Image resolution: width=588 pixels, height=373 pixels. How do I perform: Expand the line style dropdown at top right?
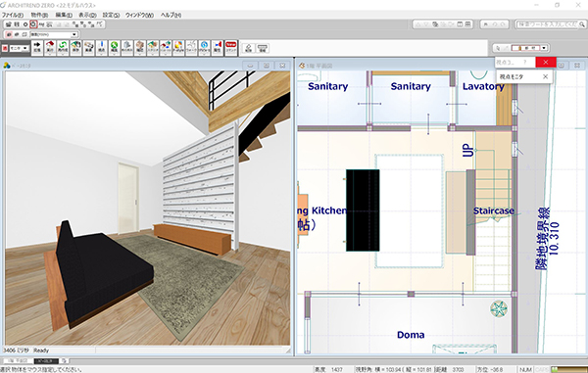pos(544,48)
